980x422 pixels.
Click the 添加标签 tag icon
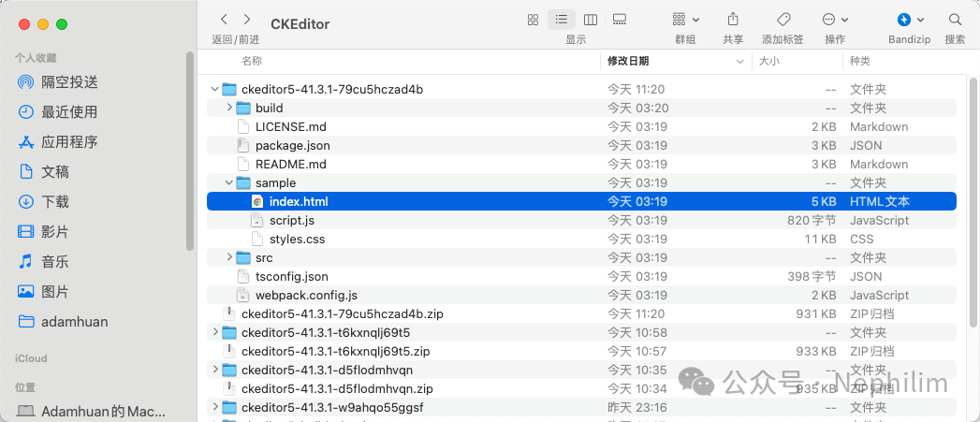(783, 20)
